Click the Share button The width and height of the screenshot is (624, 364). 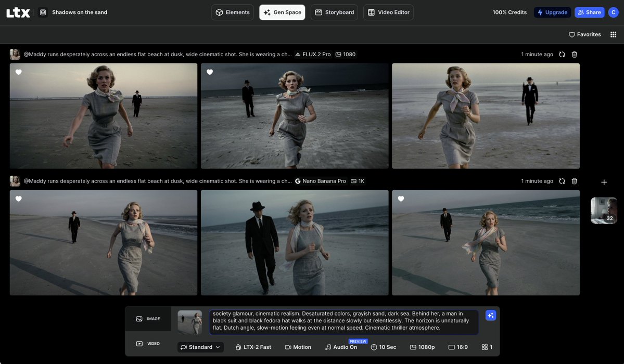(589, 12)
